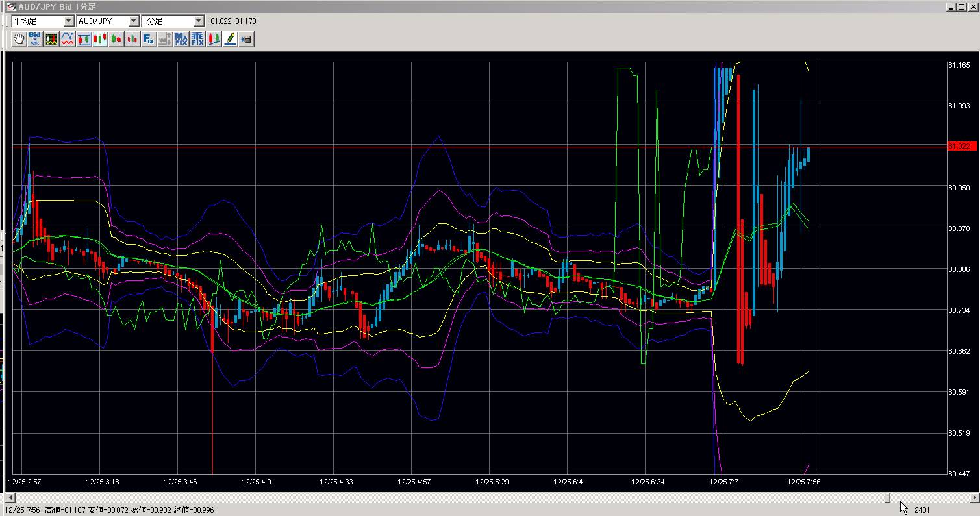
Task: Click the 12/25 4:9 time axis label
Action: [257, 482]
